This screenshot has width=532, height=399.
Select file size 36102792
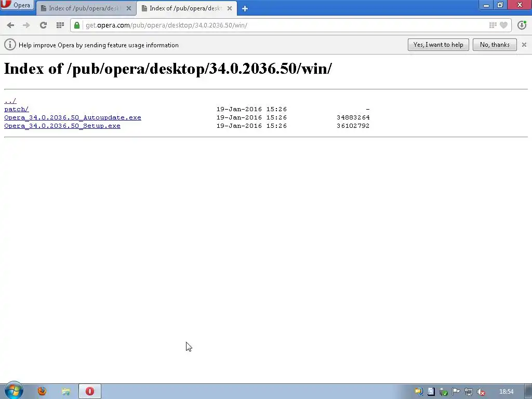point(353,126)
